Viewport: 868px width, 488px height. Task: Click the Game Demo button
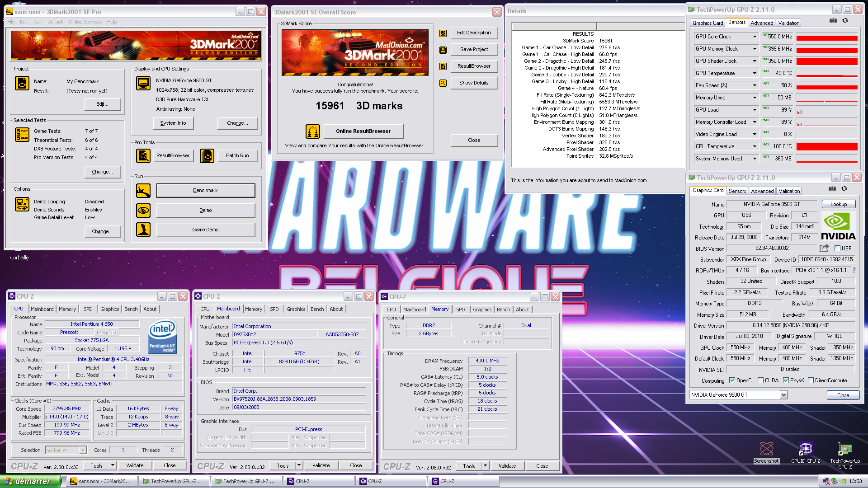[x=206, y=230]
